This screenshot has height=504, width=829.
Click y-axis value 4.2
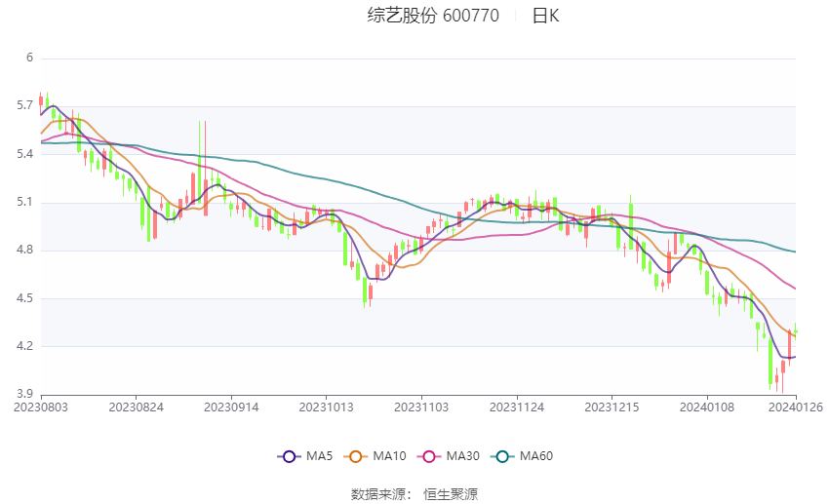pyautogui.click(x=24, y=346)
